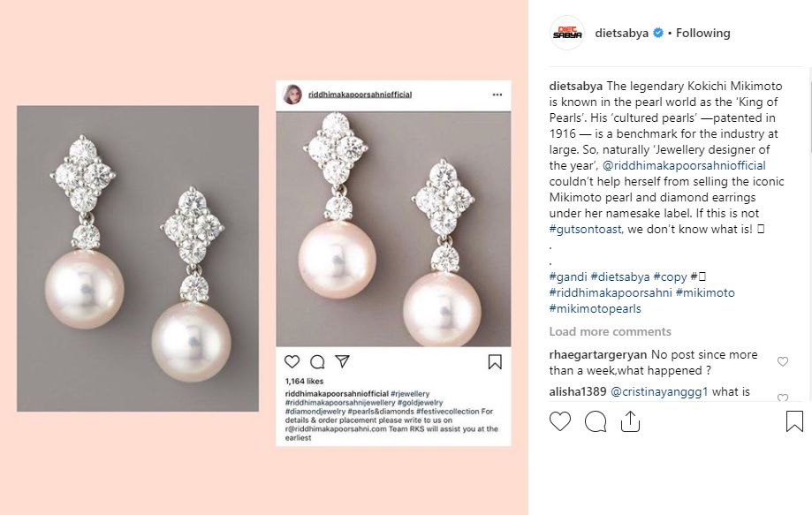812x515 pixels.
Task: Expand Load more comments
Action: click(x=610, y=331)
